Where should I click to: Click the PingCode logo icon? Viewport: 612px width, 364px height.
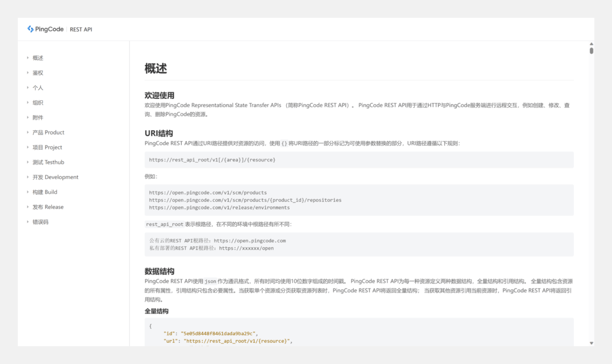[x=30, y=29]
